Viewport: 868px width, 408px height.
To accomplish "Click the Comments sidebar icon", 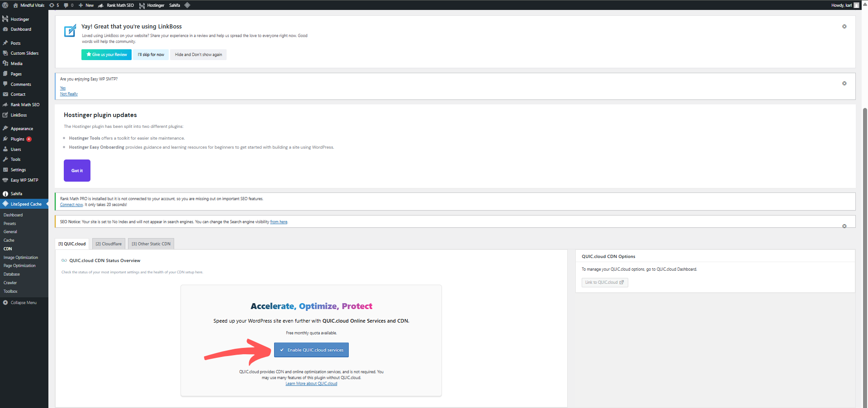I will 5,84.
